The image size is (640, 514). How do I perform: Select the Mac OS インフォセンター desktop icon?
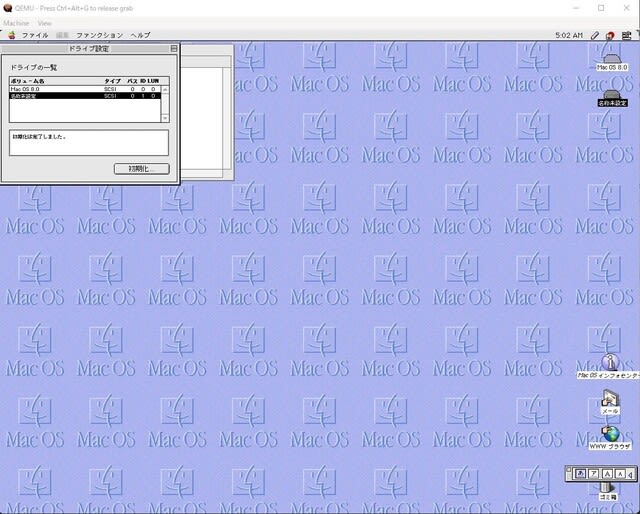tap(609, 367)
